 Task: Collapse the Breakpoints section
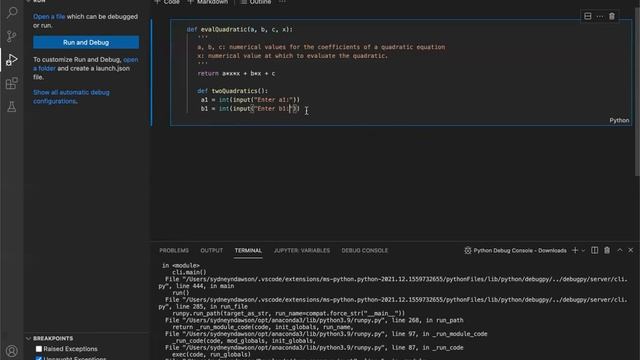28,338
